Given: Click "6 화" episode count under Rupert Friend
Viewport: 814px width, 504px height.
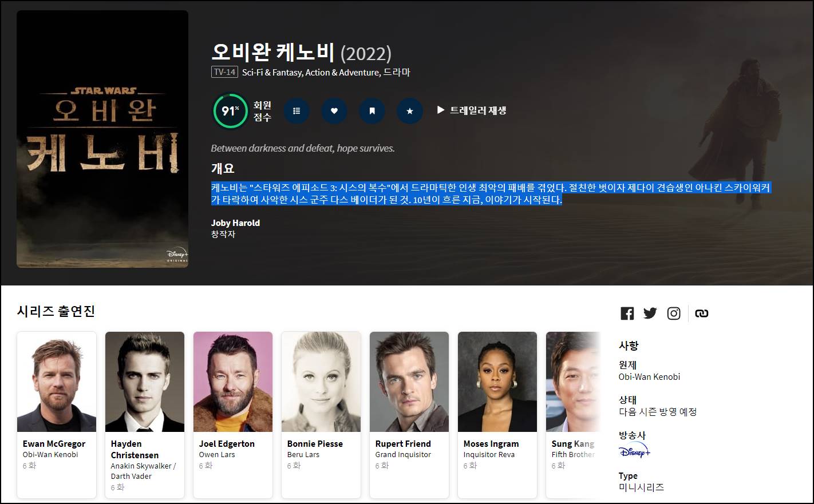Looking at the screenshot, I should 382,466.
